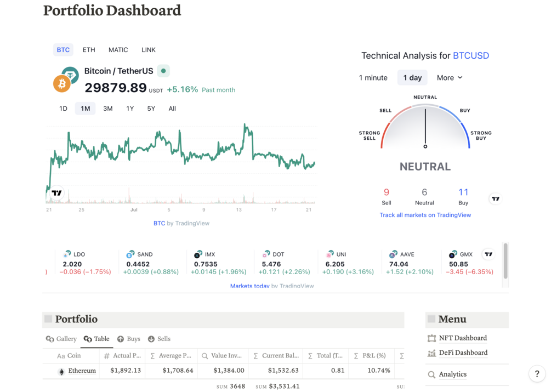Open the SUM 3648 calculation footer
Viewport: 551px width, 392px height.
click(230, 387)
